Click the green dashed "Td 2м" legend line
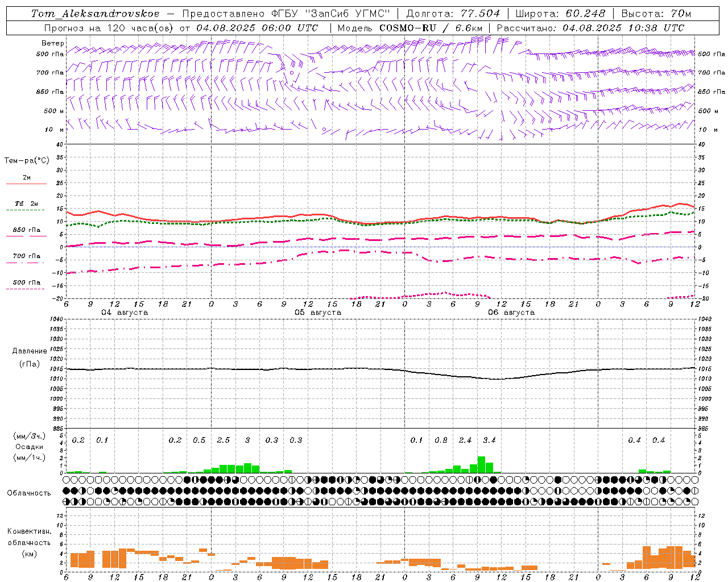Screen dimensions: 728x582 click(x=25, y=210)
